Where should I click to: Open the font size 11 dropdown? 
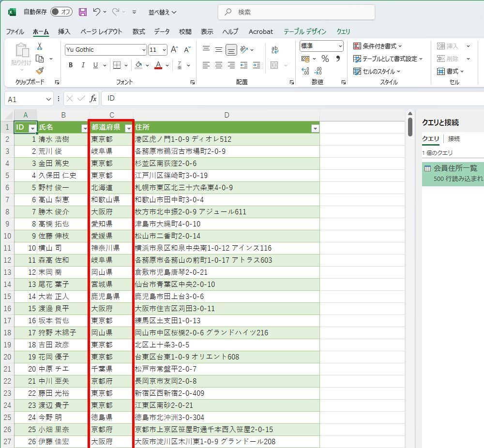164,50
